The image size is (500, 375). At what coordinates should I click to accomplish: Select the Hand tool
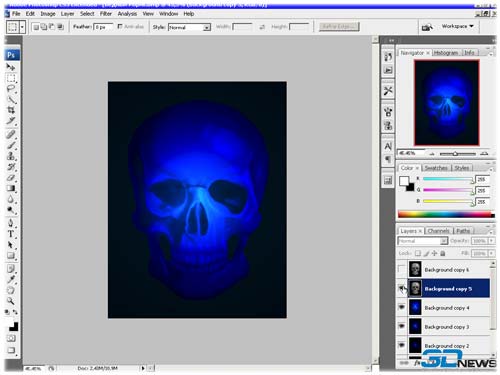(x=11, y=290)
